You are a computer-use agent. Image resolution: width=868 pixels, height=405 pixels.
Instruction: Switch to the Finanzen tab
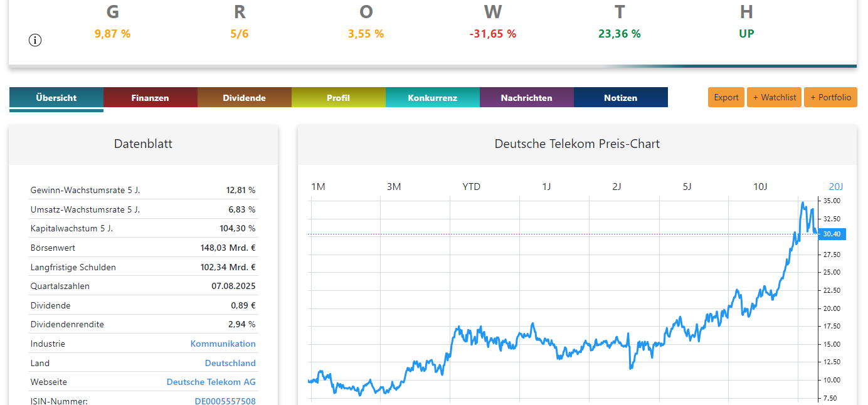pyautogui.click(x=151, y=98)
